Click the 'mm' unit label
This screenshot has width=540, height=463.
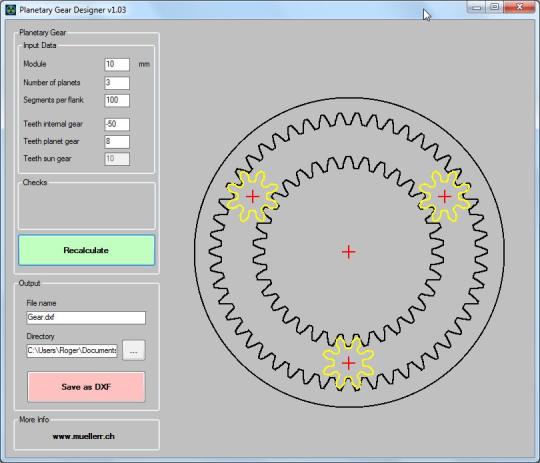pos(144,64)
